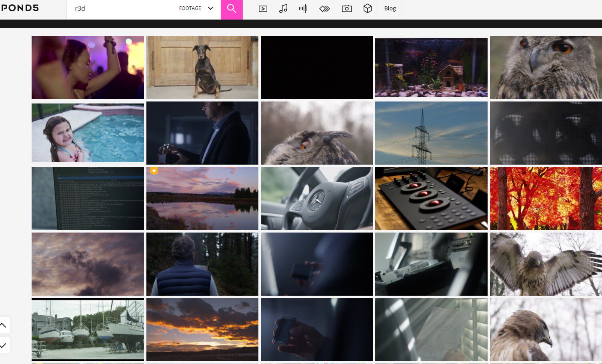Open the Footage video player icon
The height and width of the screenshot is (364, 602).
coord(263,8)
